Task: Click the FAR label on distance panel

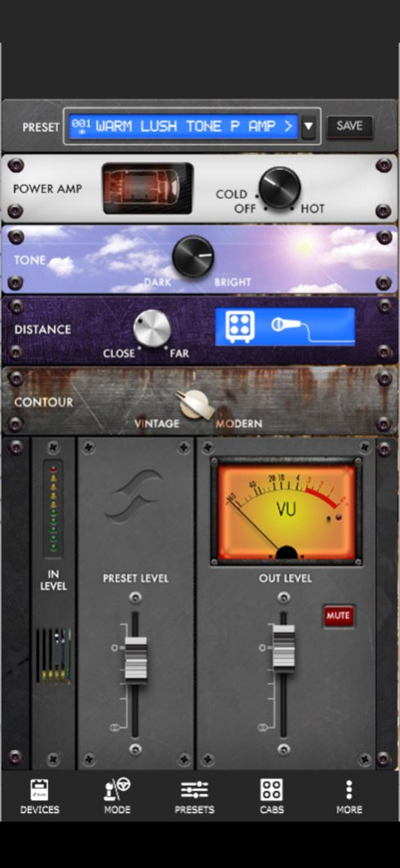Action: point(180,353)
